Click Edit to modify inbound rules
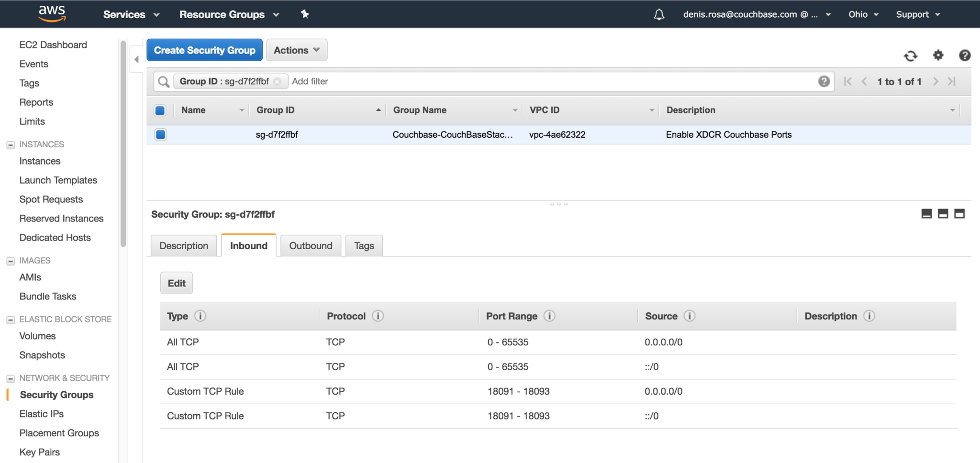Viewport: 980px width, 463px height. [x=176, y=283]
